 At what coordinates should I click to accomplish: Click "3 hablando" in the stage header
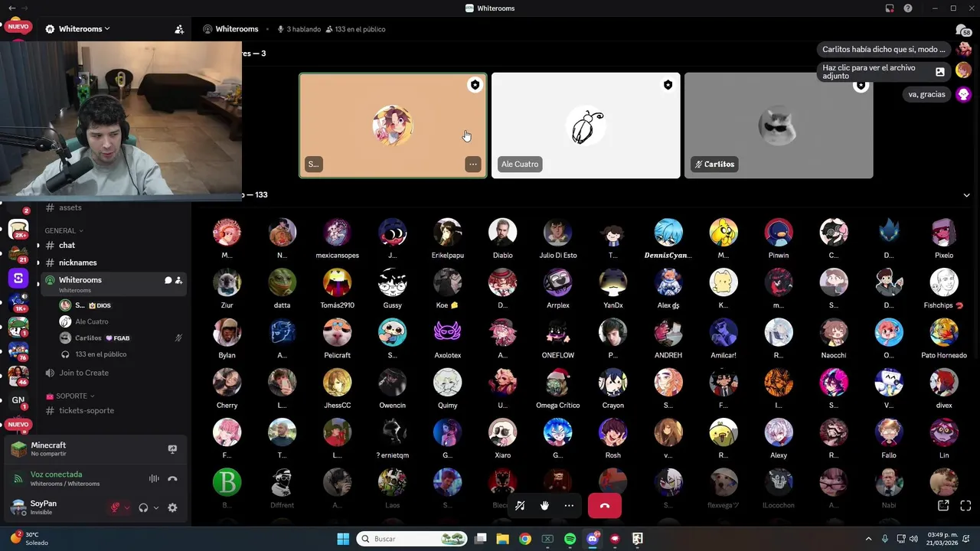click(299, 29)
